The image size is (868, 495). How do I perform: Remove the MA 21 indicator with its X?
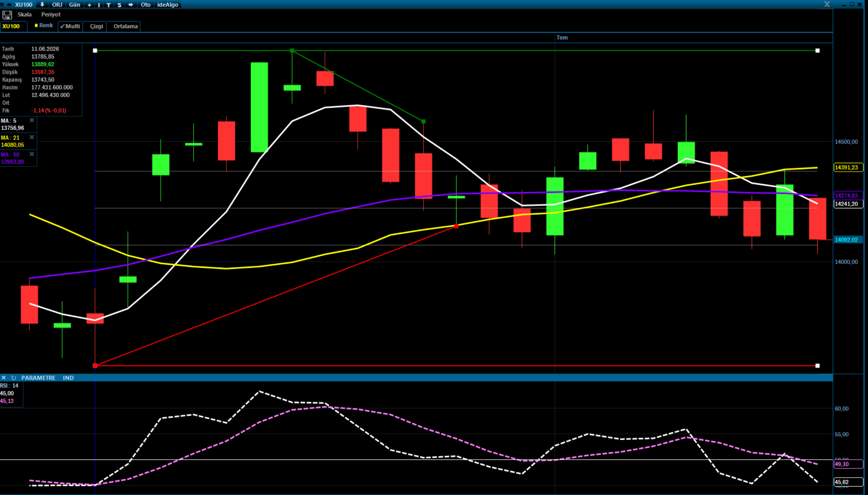point(32,137)
